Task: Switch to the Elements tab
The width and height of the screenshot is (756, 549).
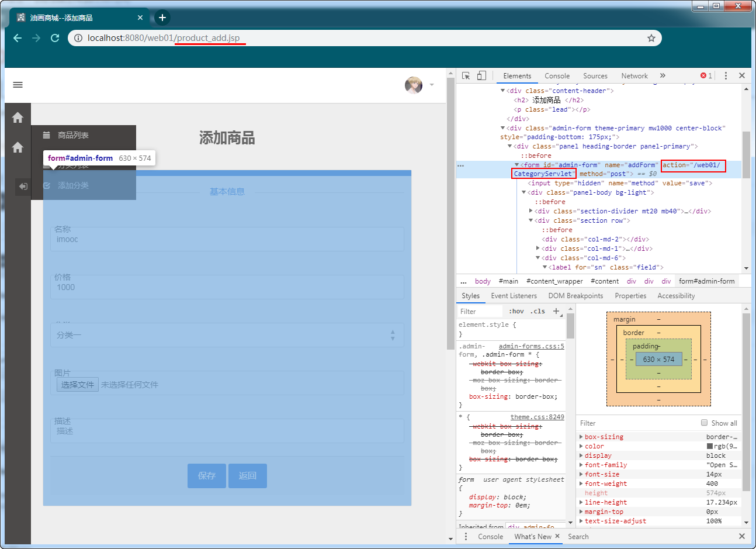Action: (x=517, y=76)
